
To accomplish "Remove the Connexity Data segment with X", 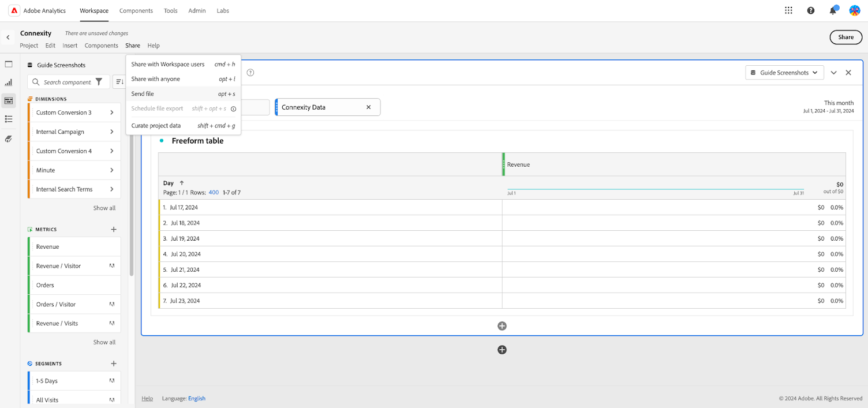I will (368, 107).
